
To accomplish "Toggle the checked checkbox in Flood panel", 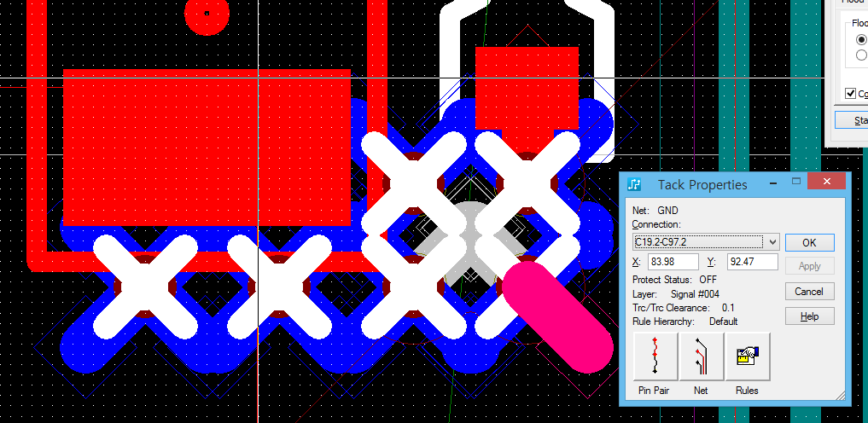I will click(850, 93).
